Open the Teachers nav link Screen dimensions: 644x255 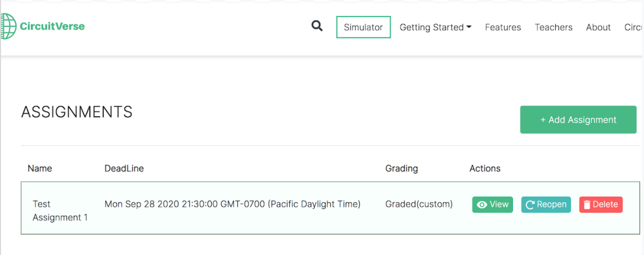click(x=553, y=27)
